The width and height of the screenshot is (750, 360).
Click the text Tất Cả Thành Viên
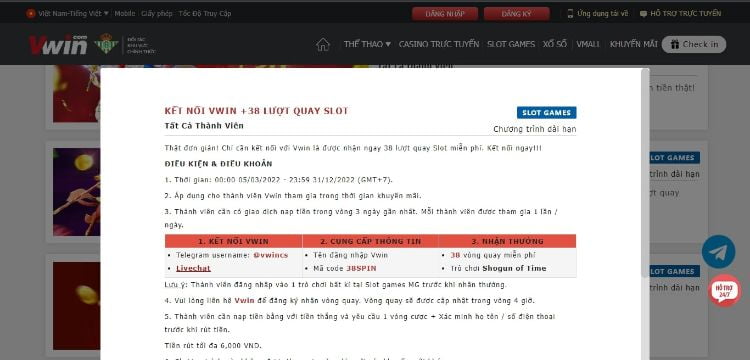click(x=204, y=126)
